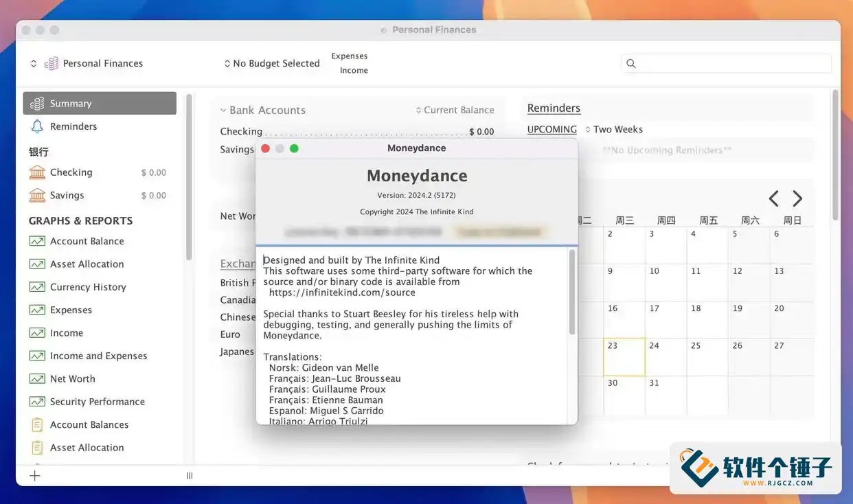Open the Account Balances report icon

[x=37, y=425]
